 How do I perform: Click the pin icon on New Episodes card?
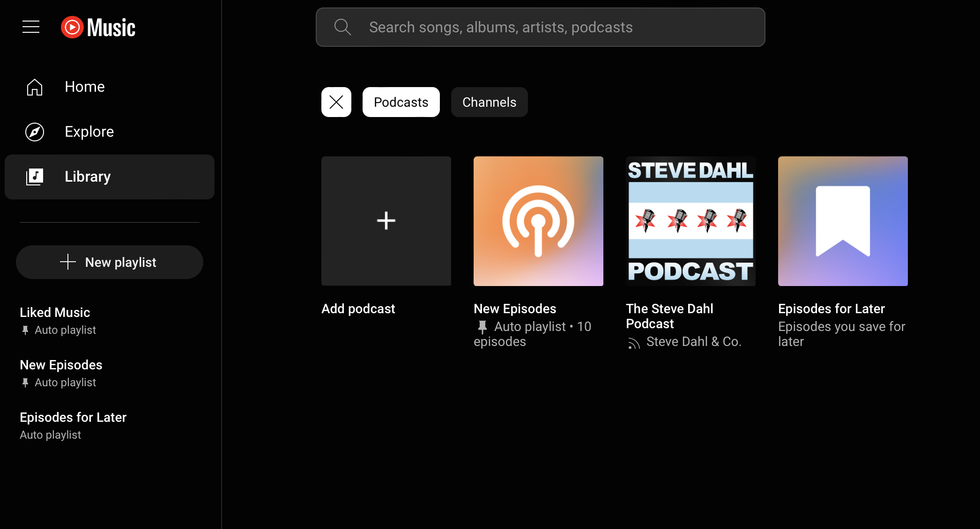[482, 327]
